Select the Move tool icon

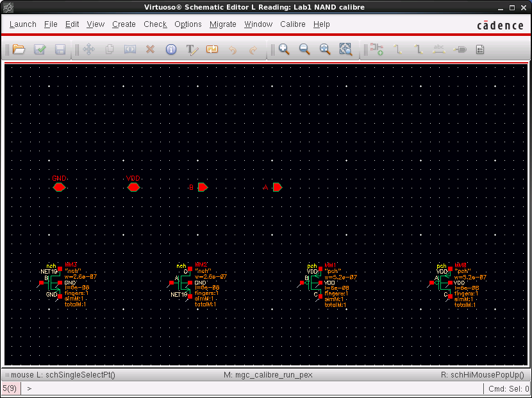coord(89,49)
